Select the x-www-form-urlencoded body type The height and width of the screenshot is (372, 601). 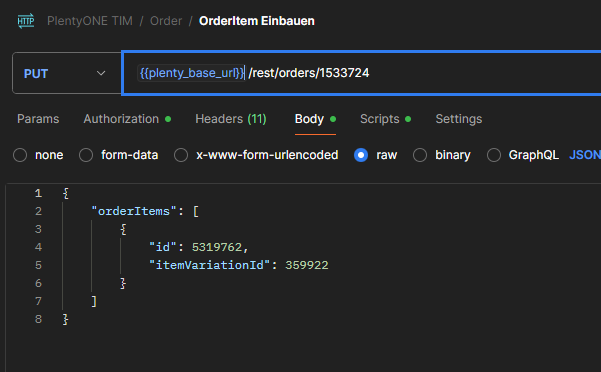click(x=181, y=155)
